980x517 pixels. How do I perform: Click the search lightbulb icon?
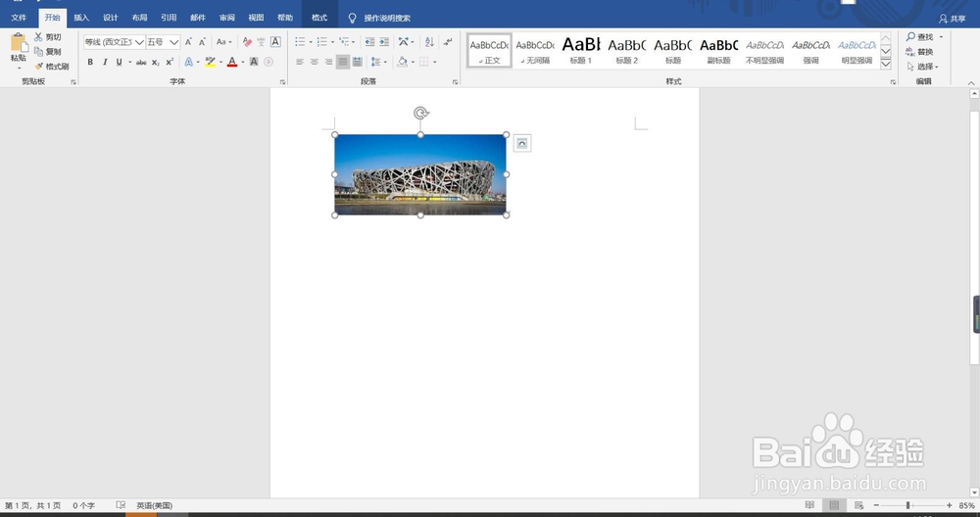click(x=352, y=18)
